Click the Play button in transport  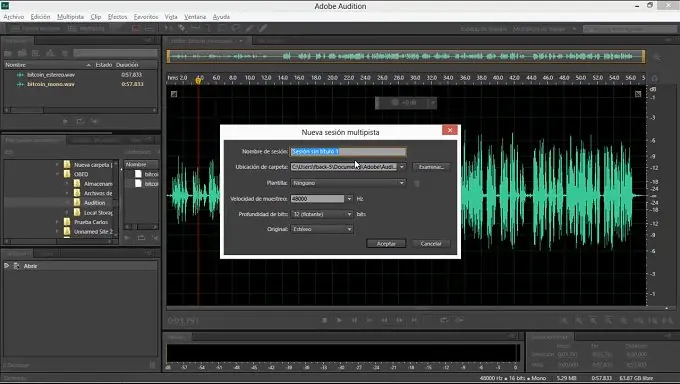point(339,320)
